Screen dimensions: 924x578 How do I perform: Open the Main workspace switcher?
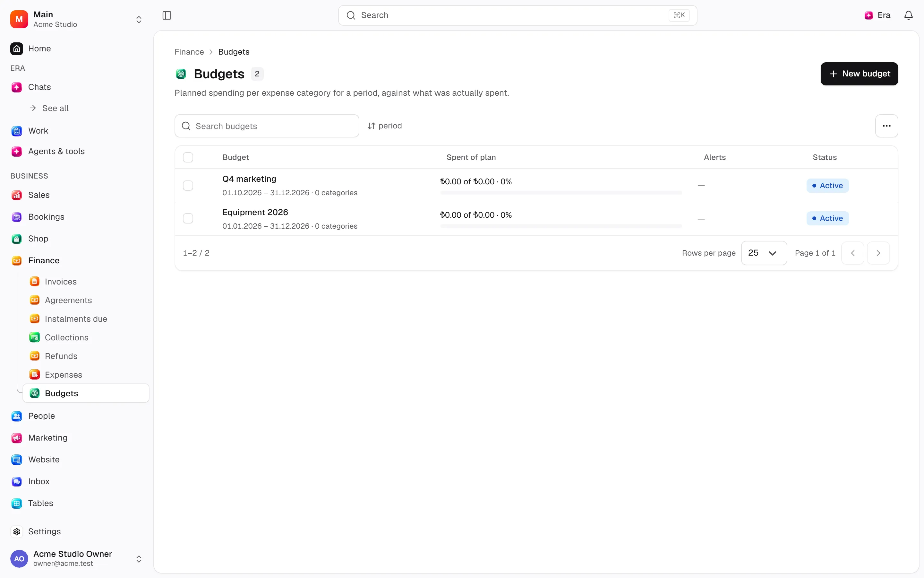(76, 19)
